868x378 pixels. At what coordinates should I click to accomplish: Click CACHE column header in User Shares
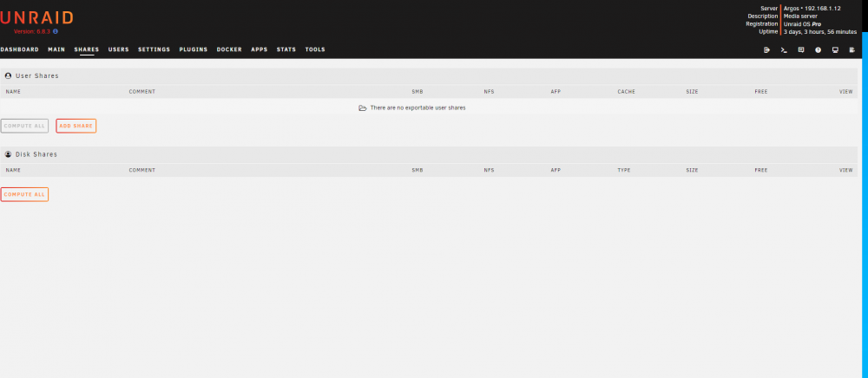coord(627,92)
